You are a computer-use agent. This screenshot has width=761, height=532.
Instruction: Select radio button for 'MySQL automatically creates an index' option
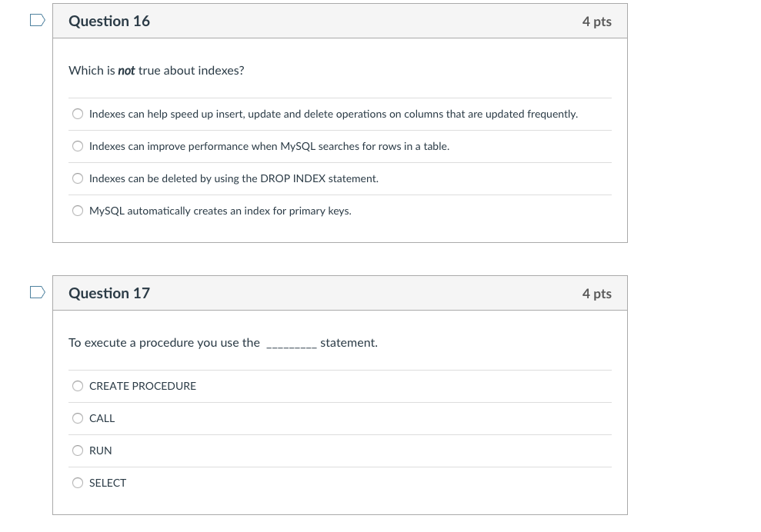(x=78, y=210)
